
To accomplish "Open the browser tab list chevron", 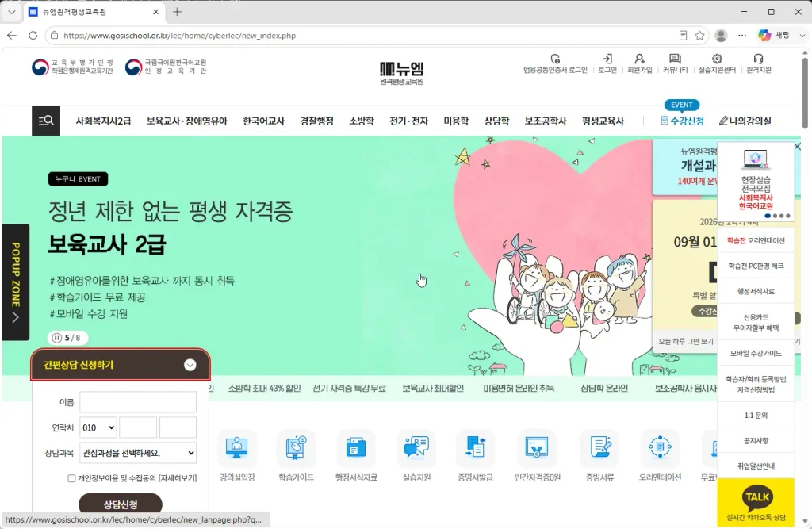I will point(11,11).
